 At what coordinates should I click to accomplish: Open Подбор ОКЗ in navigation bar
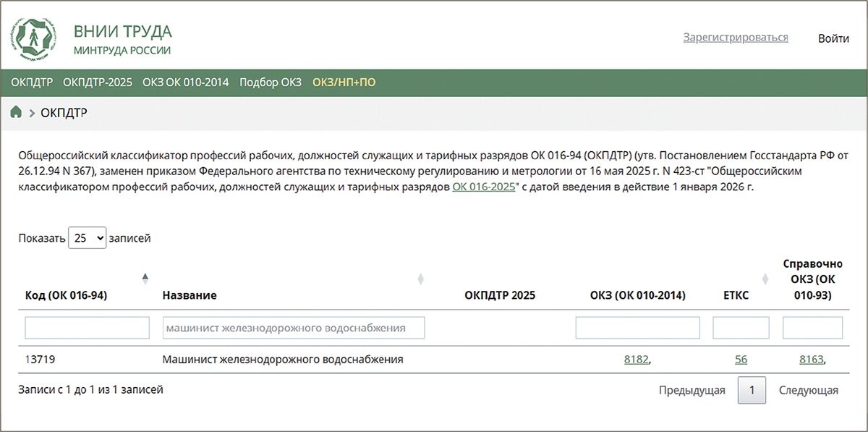point(270,82)
